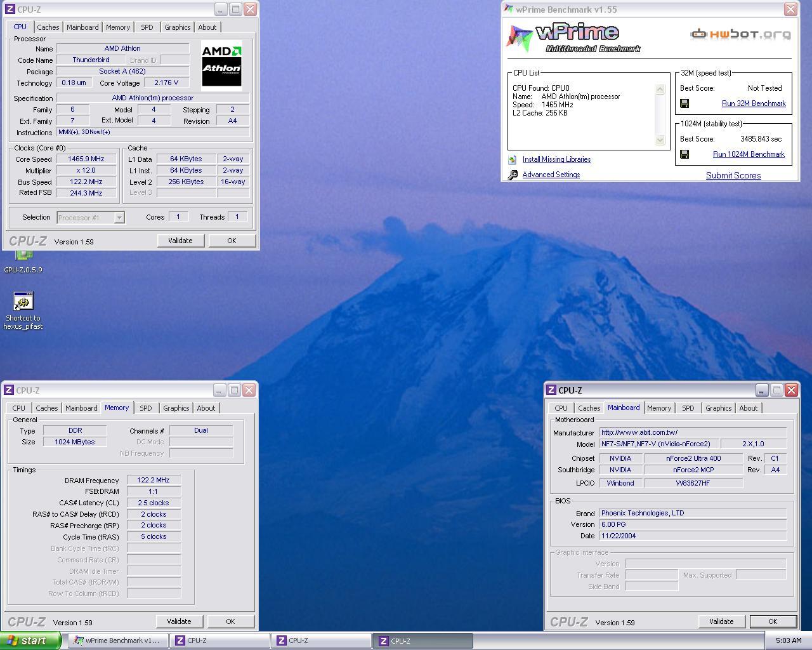Screen dimensions: 812x650
Task: Click Run 1024M Benchmark link
Action: point(749,154)
